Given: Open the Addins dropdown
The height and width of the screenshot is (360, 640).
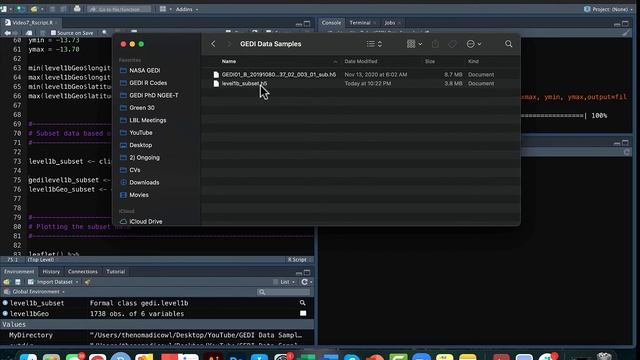Looking at the screenshot, I should coord(187,9).
